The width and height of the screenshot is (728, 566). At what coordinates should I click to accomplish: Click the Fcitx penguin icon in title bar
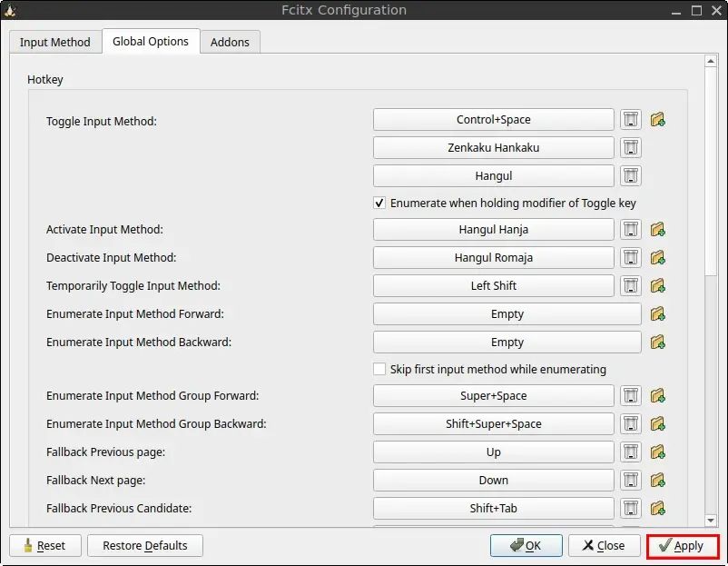tap(10, 10)
